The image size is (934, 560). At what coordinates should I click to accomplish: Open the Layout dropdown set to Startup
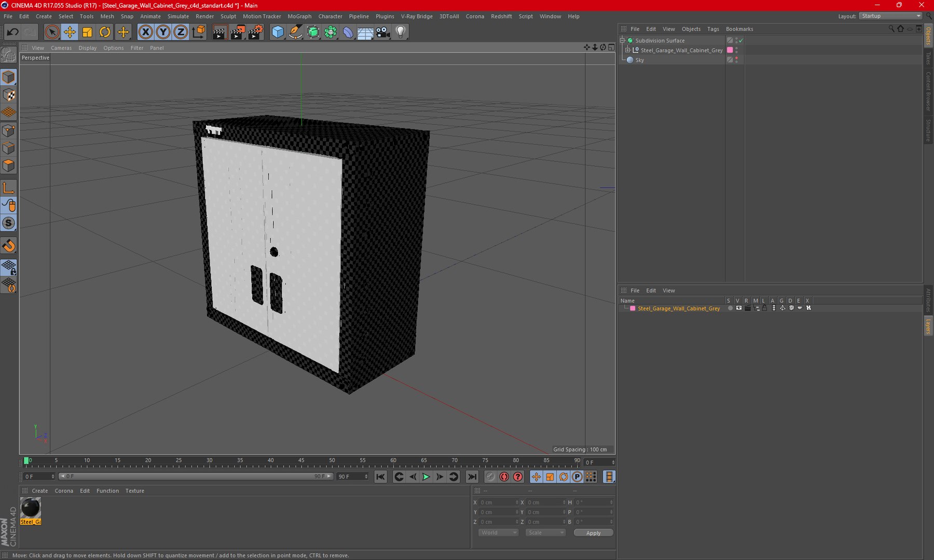pyautogui.click(x=890, y=16)
